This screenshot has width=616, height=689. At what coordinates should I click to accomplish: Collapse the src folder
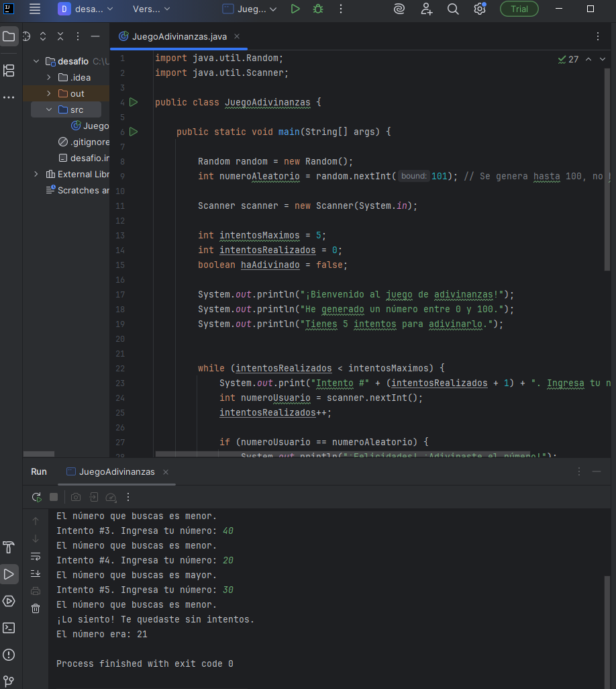tap(49, 110)
